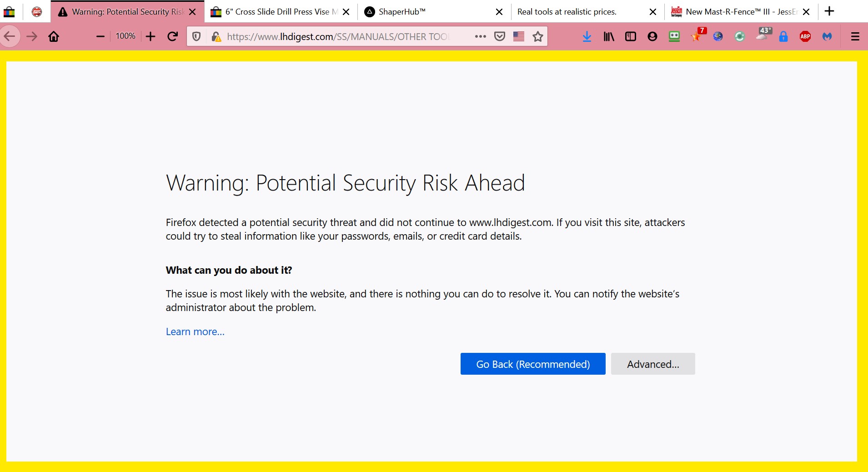Open a new tab with the plus button

829,11
